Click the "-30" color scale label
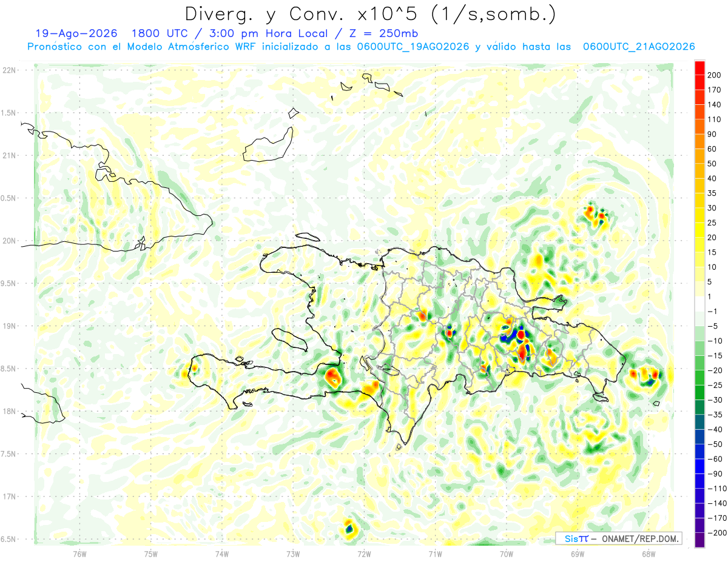Screen dimensions: 728x562 (x=715, y=400)
